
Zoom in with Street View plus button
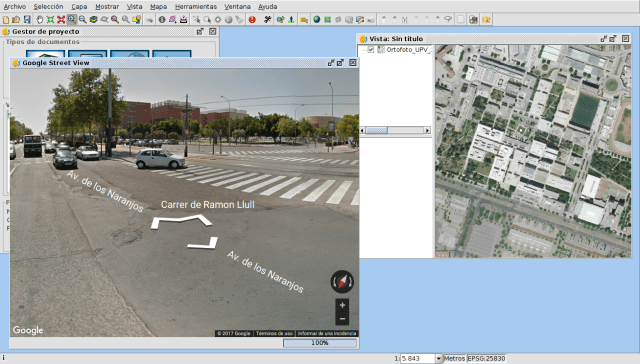tap(342, 305)
